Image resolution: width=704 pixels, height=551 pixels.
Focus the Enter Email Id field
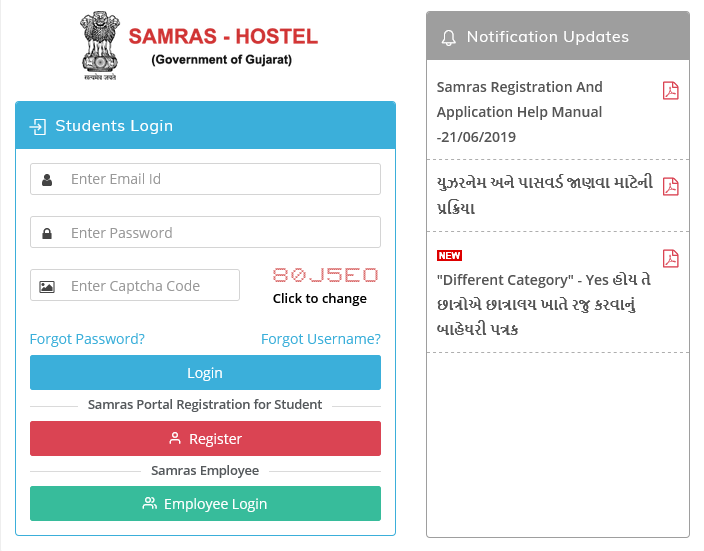click(205, 179)
